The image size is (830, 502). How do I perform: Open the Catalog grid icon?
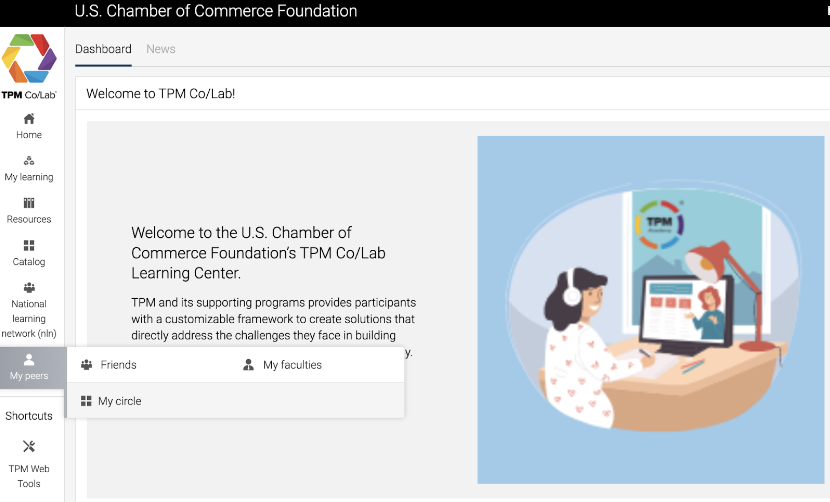[29, 245]
